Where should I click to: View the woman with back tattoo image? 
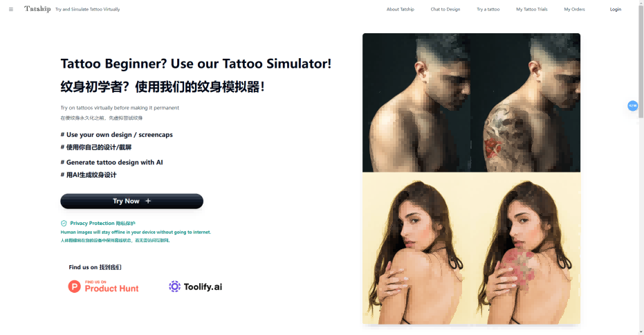526,248
